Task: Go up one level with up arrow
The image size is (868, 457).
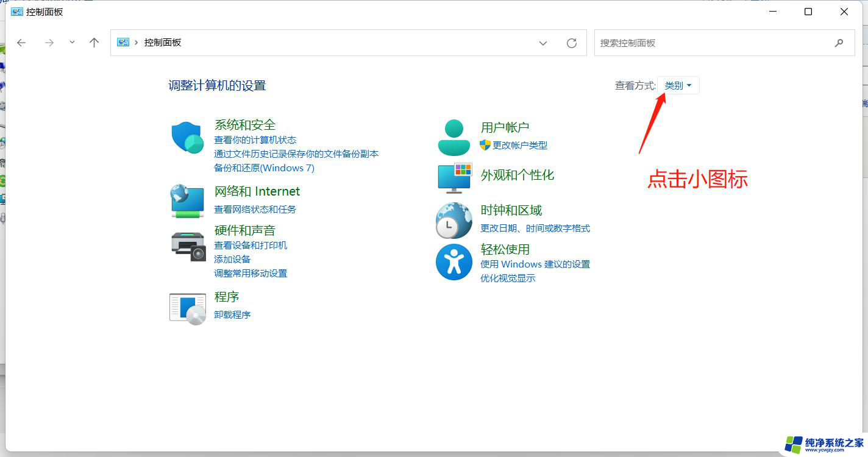Action: (x=94, y=43)
